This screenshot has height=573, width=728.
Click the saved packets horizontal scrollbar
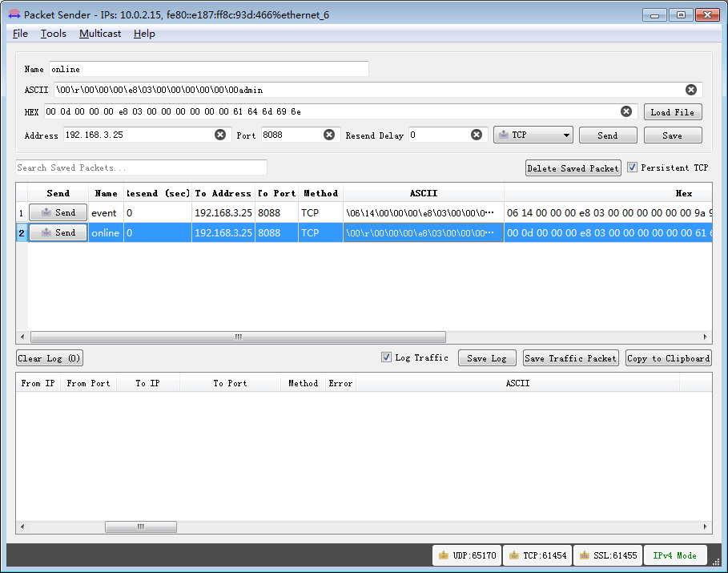tap(237, 337)
